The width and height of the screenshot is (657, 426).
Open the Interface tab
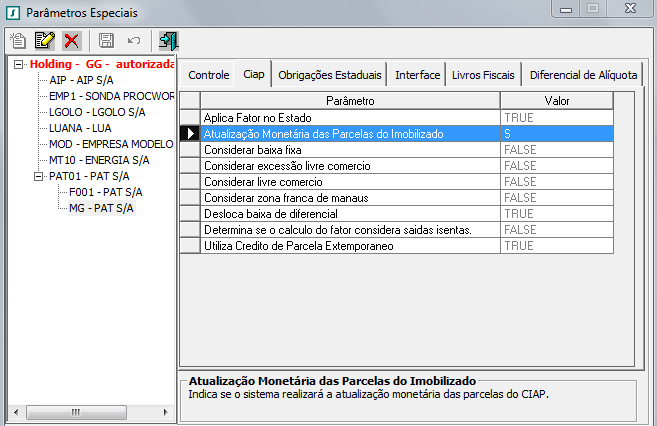417,75
